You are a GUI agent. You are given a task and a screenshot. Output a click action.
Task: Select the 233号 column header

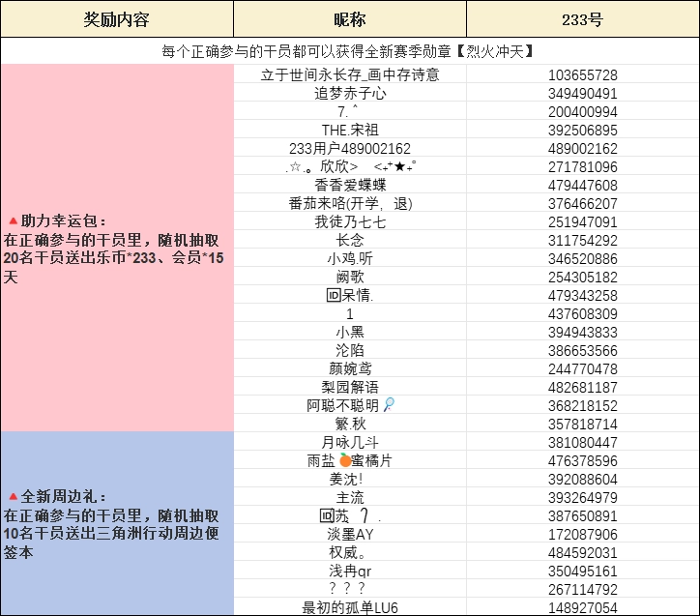(582, 19)
